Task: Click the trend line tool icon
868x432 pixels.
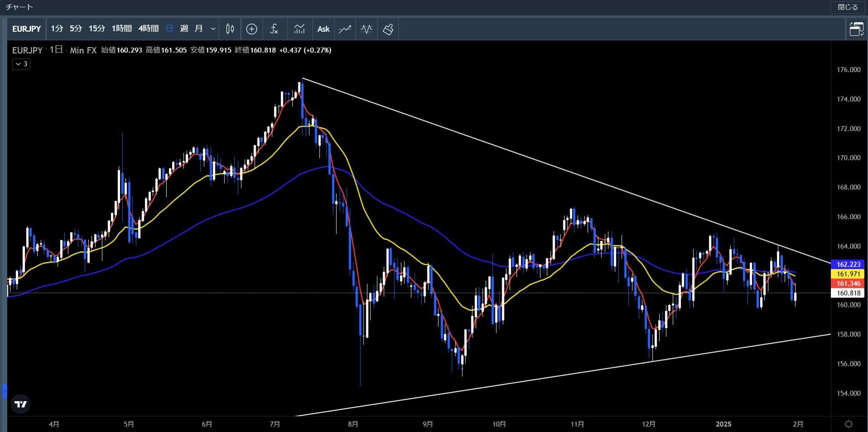Action: [x=345, y=29]
